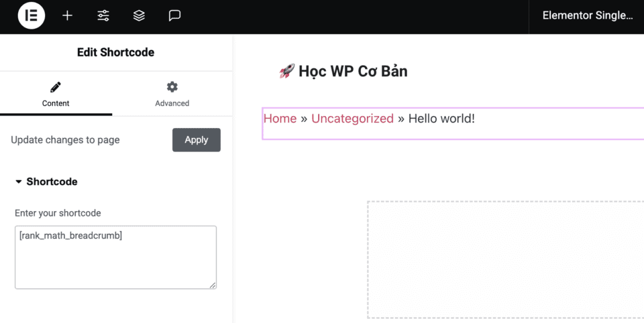The height and width of the screenshot is (323, 644).
Task: Open the Elementor Single document title
Action: 587,15
